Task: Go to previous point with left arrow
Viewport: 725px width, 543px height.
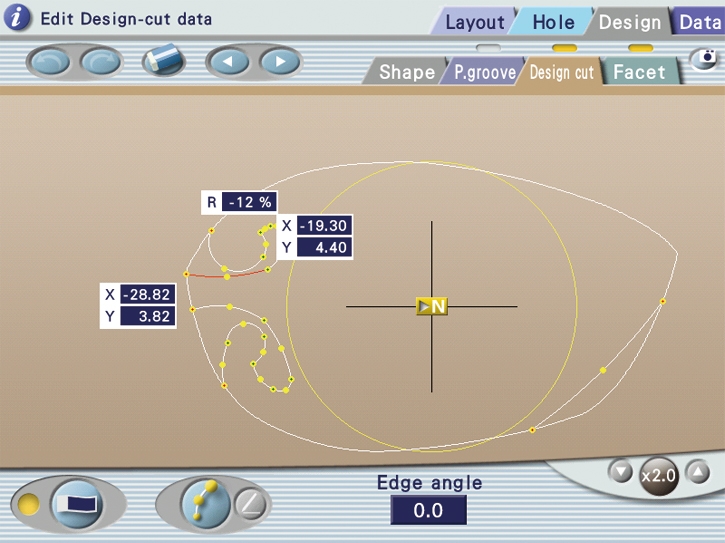Action: click(x=227, y=62)
